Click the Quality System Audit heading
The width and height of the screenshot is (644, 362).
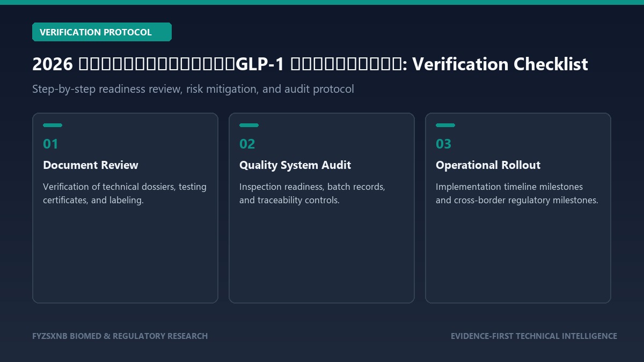(x=295, y=165)
